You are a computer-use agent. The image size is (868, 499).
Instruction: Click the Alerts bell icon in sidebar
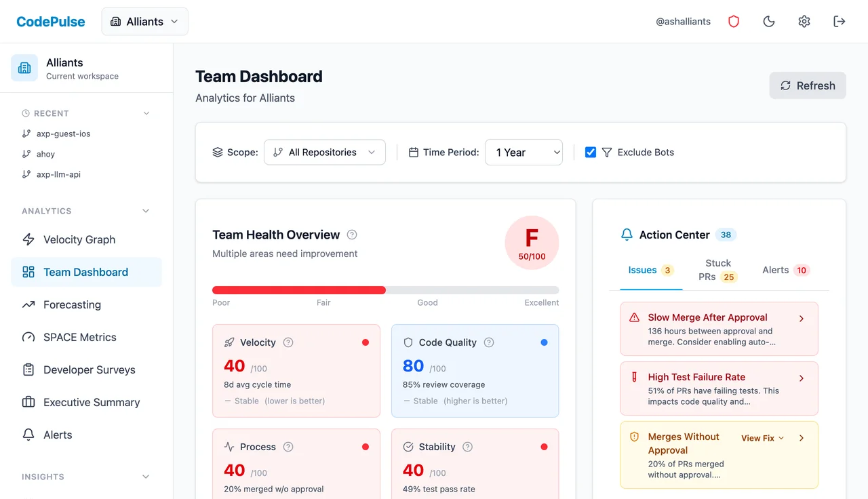click(28, 435)
